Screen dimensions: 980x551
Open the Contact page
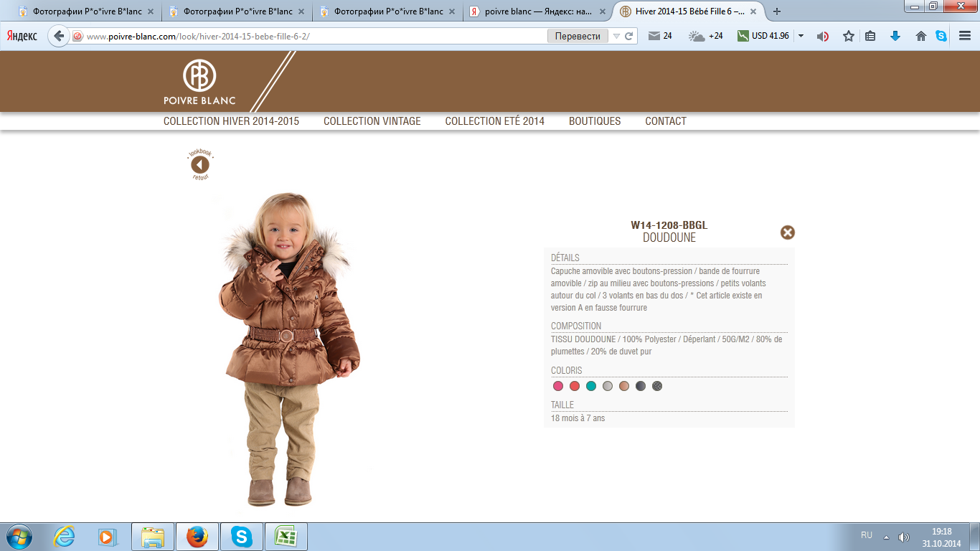(666, 121)
